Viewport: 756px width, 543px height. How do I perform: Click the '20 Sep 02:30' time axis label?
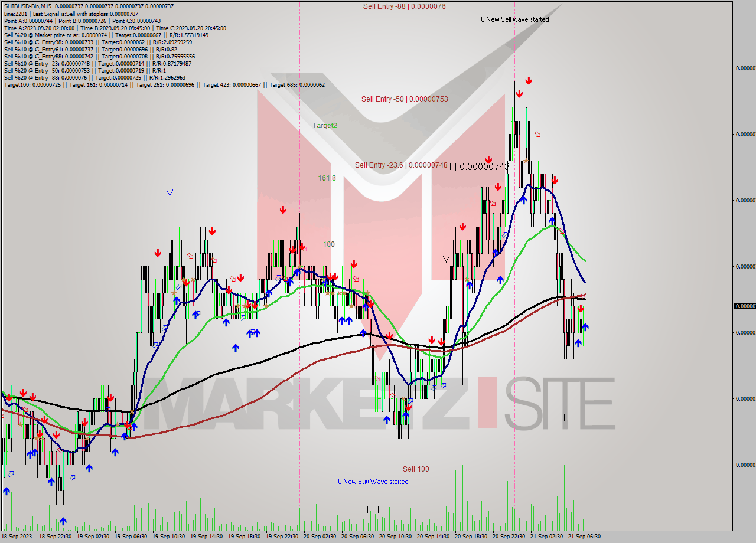[x=320, y=537]
